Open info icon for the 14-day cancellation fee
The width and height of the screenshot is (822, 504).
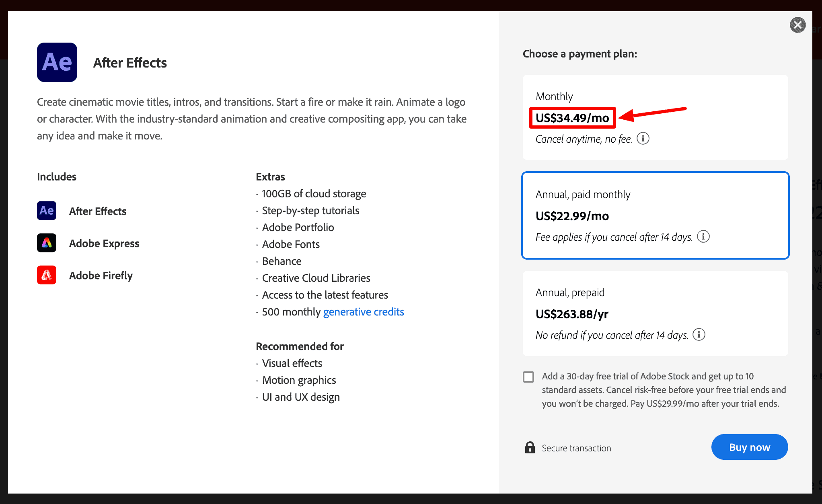[x=703, y=236]
